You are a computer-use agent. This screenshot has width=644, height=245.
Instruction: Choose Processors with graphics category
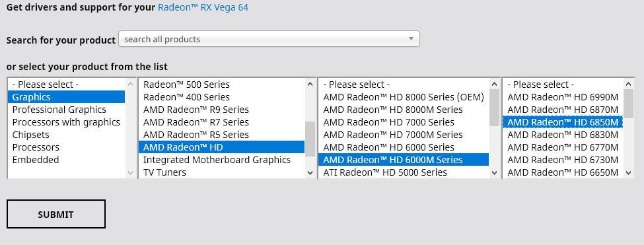click(x=66, y=122)
